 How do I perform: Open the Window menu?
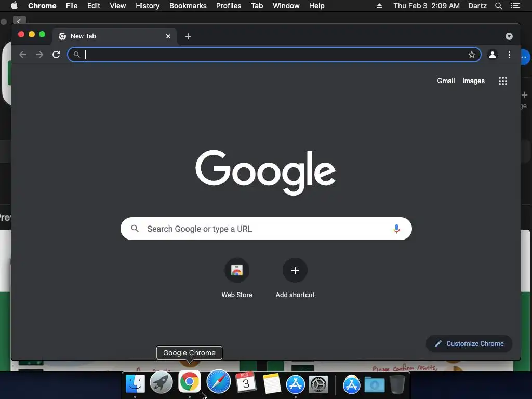pyautogui.click(x=286, y=6)
